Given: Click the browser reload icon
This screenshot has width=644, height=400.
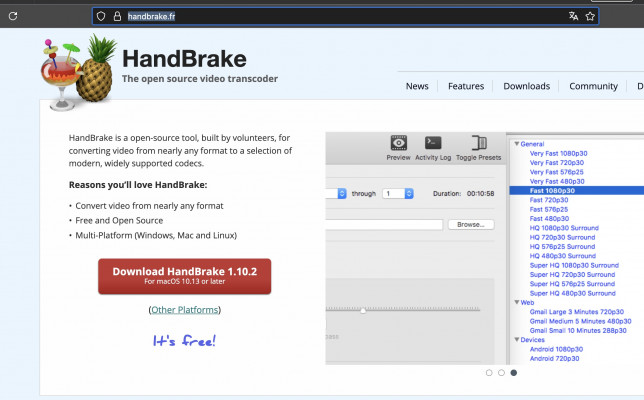Looking at the screenshot, I should pos(13,16).
